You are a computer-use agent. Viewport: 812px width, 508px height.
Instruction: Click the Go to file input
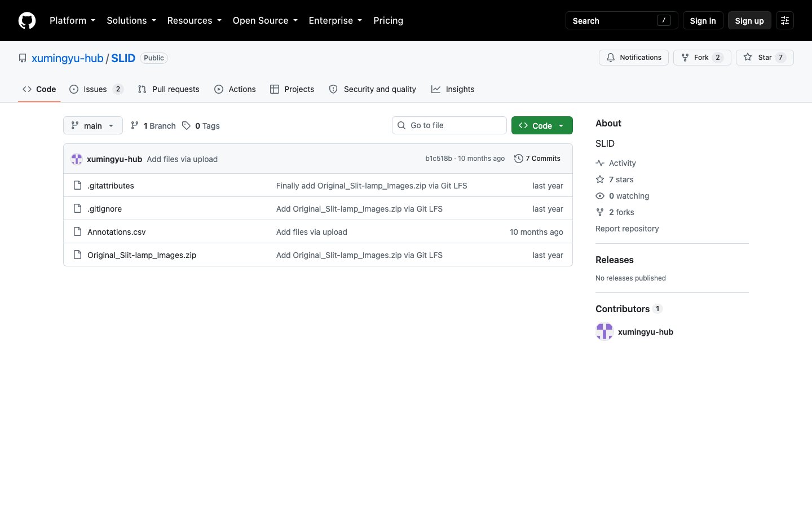(449, 125)
